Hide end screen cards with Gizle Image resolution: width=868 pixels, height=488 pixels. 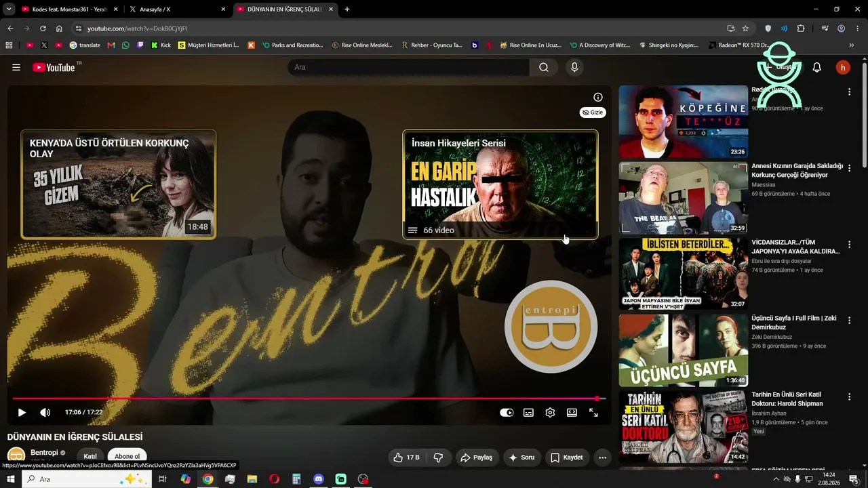(x=593, y=113)
